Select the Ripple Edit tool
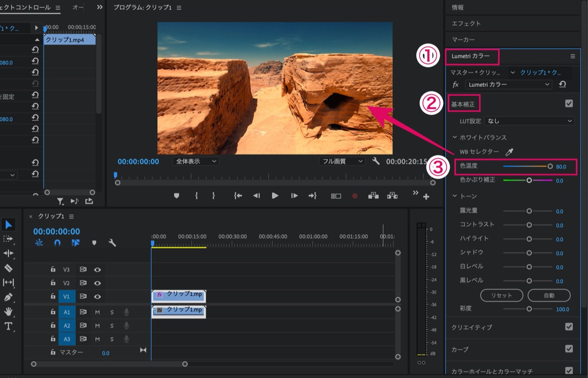Image resolution: width=588 pixels, height=378 pixels. (8, 253)
